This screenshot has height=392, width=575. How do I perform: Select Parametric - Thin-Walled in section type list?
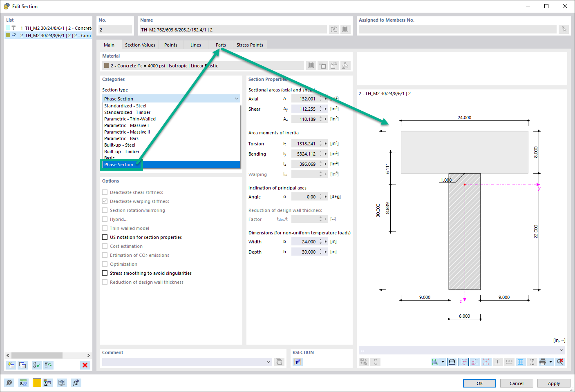130,118
